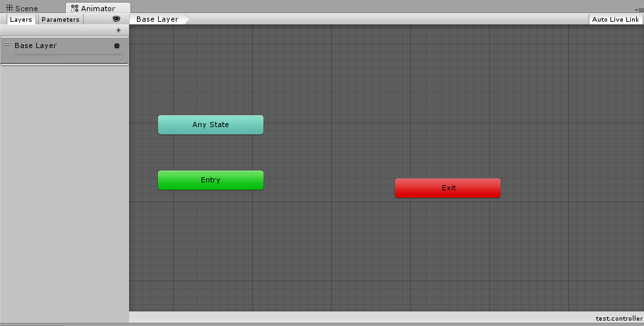Click the test.controller label in status bar
This screenshot has height=326, width=644.
coord(618,318)
